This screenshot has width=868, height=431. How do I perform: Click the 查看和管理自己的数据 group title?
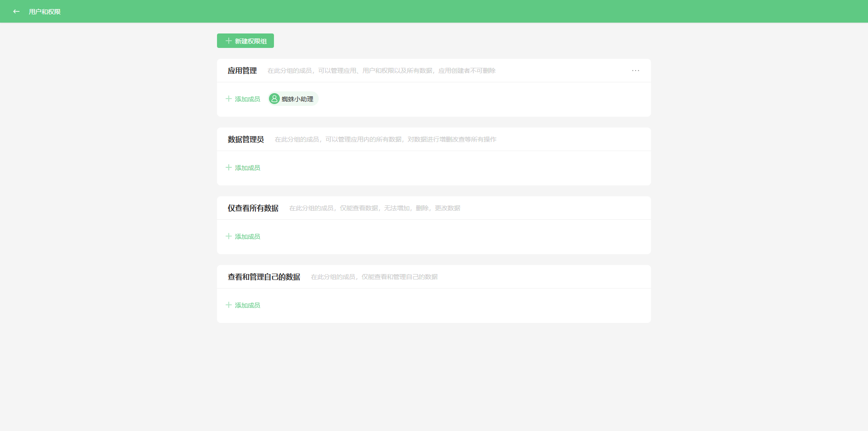264,277
